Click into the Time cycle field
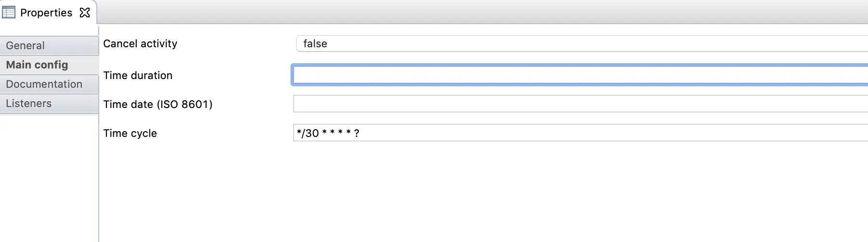 pyautogui.click(x=578, y=133)
